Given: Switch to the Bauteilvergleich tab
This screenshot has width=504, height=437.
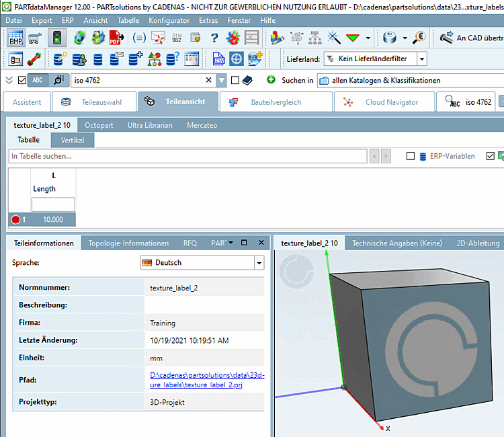Looking at the screenshot, I should 276,102.
